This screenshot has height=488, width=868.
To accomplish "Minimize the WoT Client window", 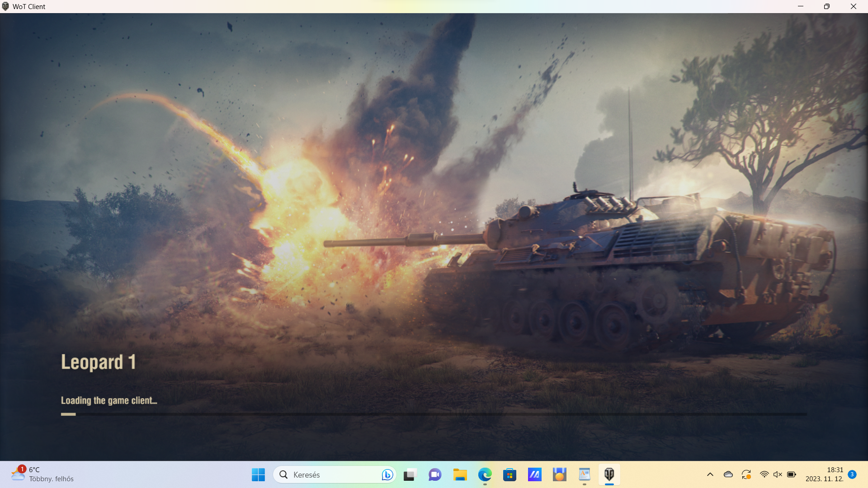I will pyautogui.click(x=801, y=6).
